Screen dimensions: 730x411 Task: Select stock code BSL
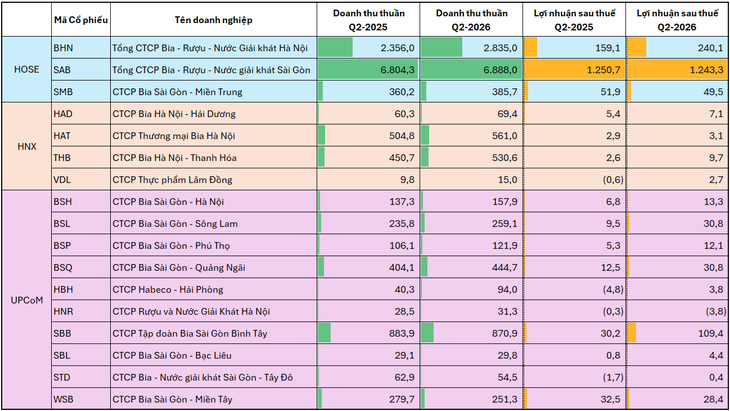point(62,223)
